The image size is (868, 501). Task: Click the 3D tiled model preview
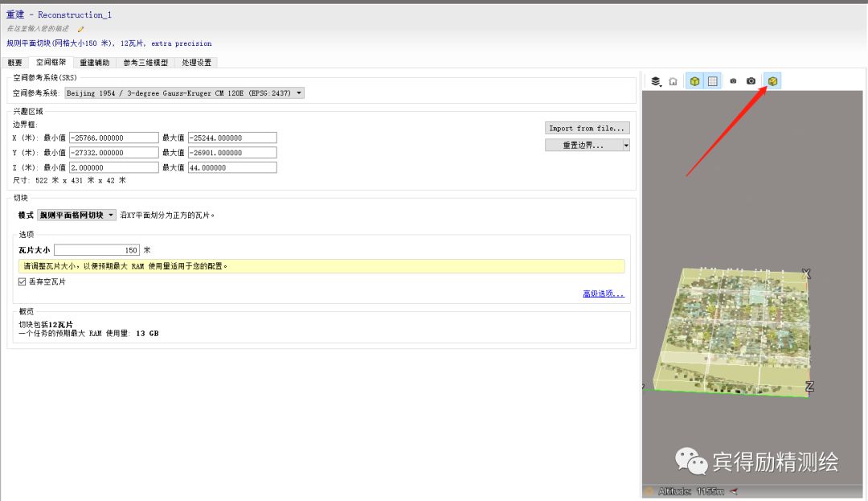731,332
